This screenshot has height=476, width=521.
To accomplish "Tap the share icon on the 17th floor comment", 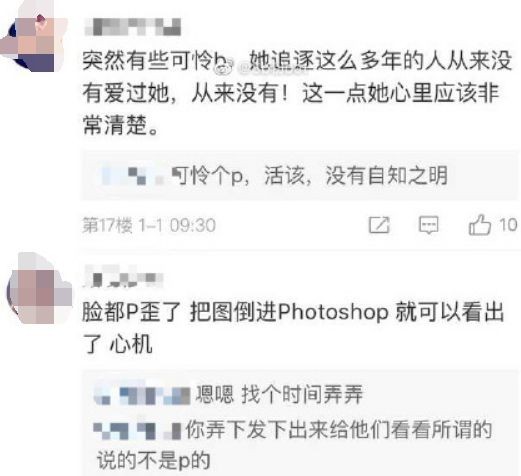I will (x=379, y=225).
